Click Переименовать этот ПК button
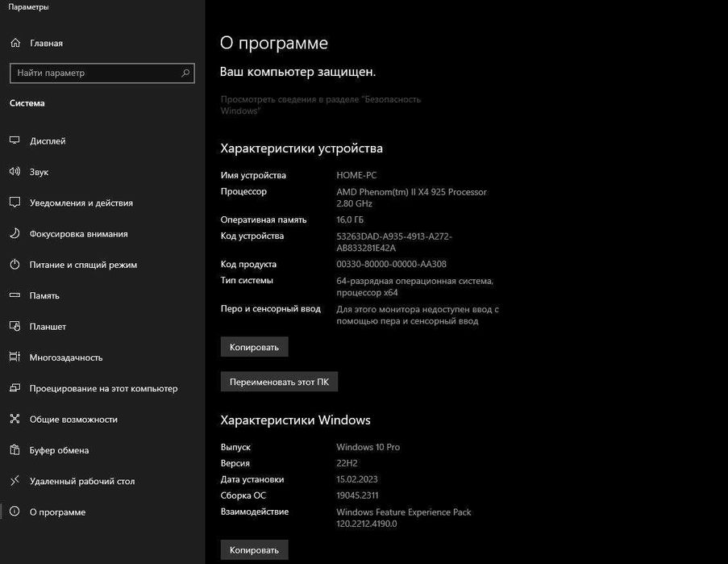Viewport: 728px width, 564px height. [x=279, y=382]
